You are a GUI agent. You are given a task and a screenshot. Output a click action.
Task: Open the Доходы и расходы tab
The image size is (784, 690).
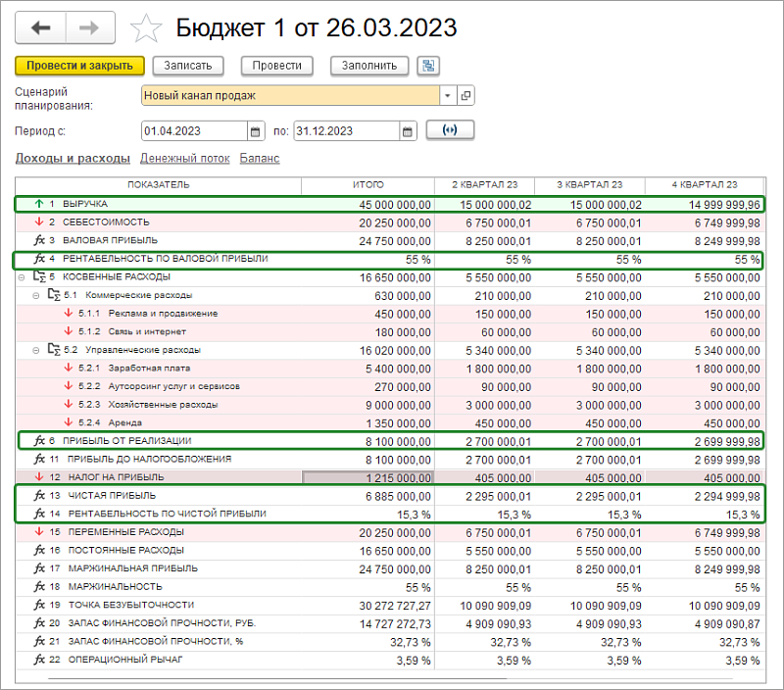[x=73, y=159]
